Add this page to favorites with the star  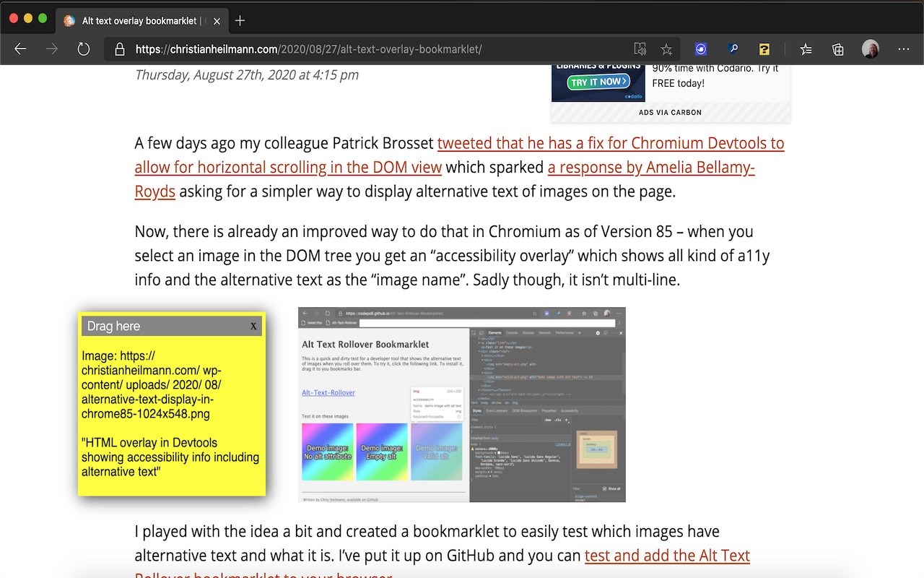tap(666, 49)
